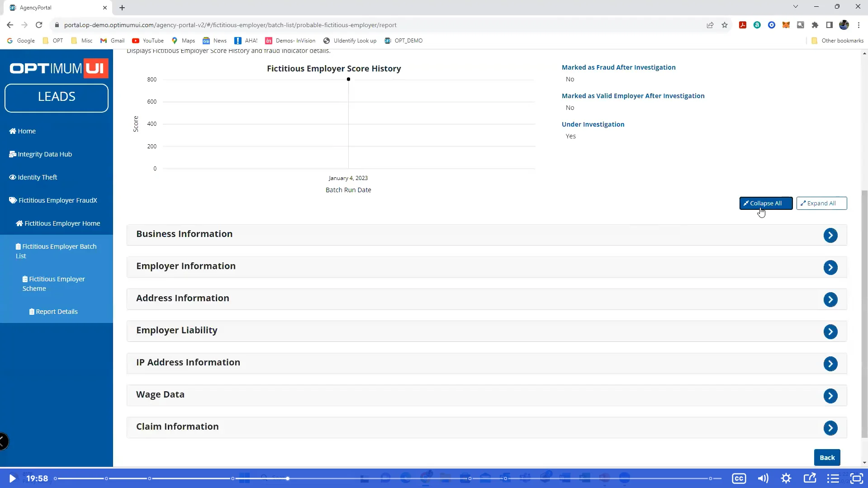This screenshot has height=488, width=868.
Task: Open Report Details sidebar item
Action: (53, 312)
